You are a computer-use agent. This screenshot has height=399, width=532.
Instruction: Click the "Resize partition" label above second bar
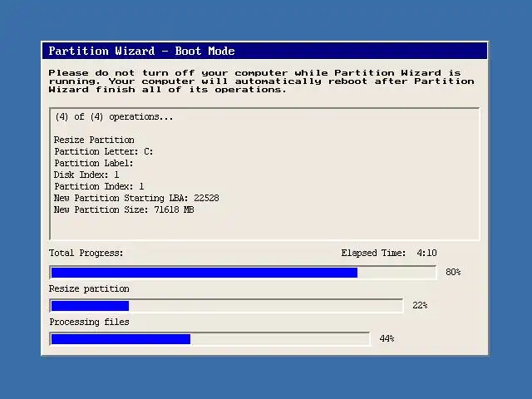tap(89, 288)
